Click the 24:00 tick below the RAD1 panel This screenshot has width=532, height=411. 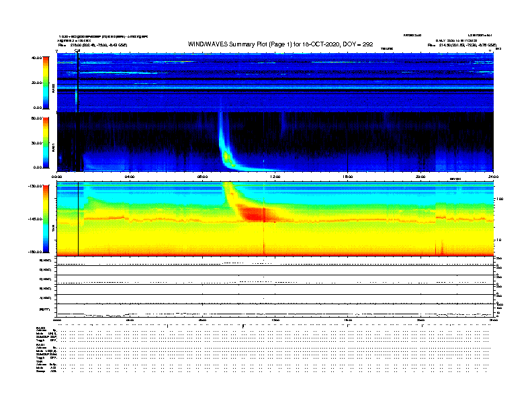pos(493,177)
